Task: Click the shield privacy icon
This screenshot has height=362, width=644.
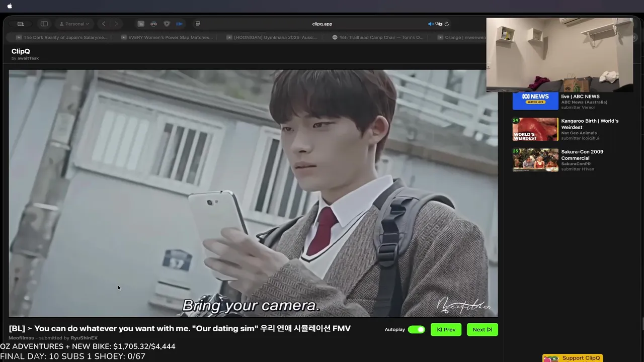Action: [167, 24]
